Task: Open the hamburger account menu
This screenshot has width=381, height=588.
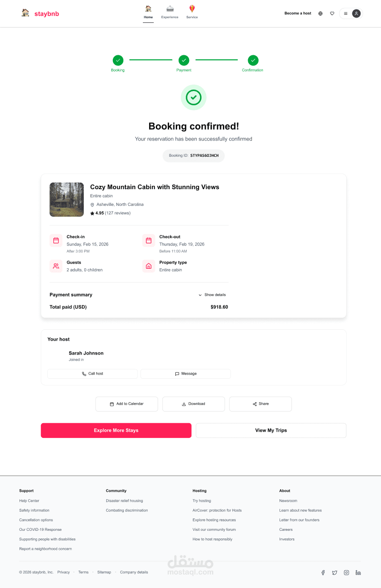Action: tap(346, 13)
